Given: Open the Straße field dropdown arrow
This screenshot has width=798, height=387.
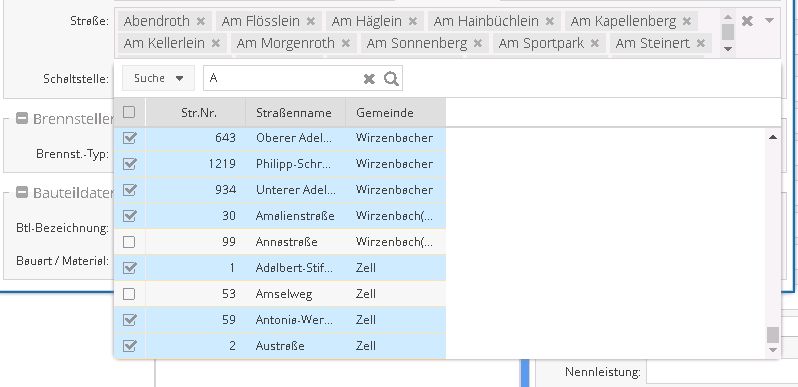Looking at the screenshot, I should (770, 21).
